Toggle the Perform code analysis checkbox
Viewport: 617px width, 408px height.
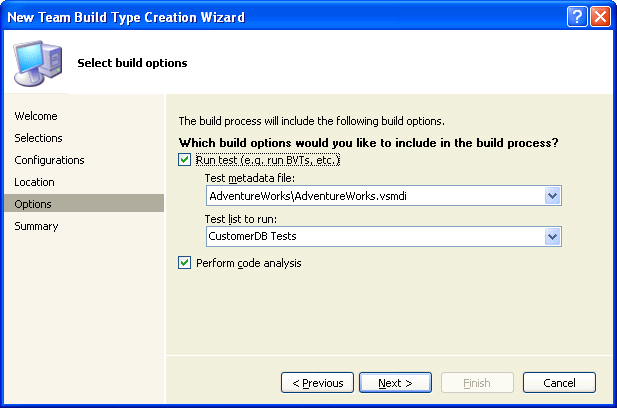pyautogui.click(x=184, y=263)
